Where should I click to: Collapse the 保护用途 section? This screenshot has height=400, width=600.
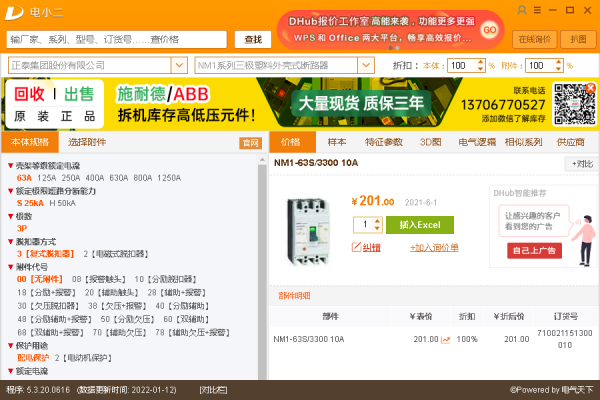11,346
